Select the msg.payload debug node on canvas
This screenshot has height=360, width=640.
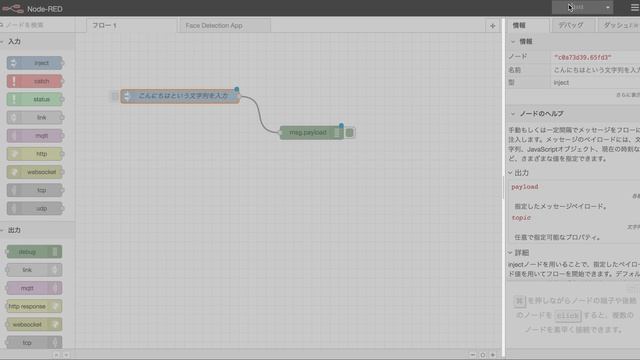point(312,133)
